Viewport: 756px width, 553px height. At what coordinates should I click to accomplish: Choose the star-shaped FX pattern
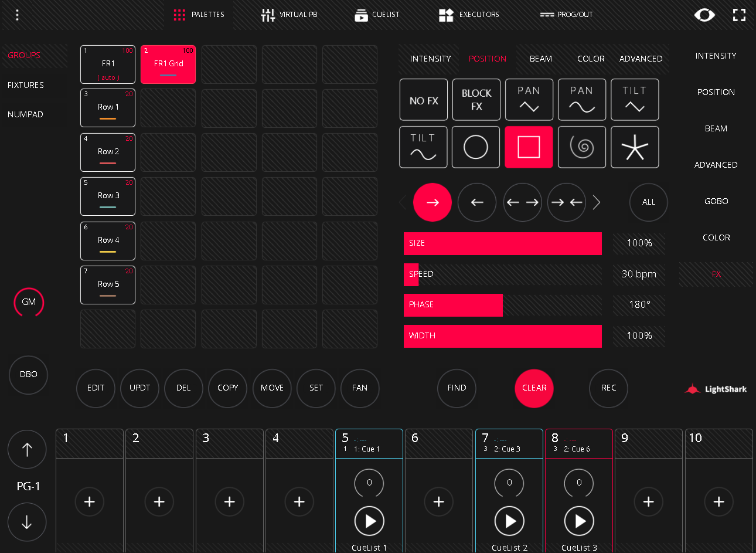point(635,147)
